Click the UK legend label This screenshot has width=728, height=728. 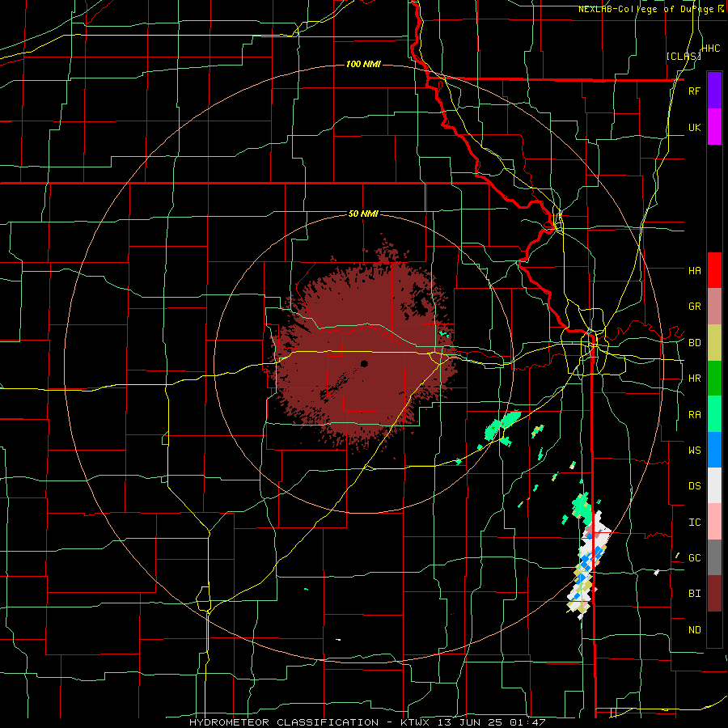pyautogui.click(x=694, y=127)
